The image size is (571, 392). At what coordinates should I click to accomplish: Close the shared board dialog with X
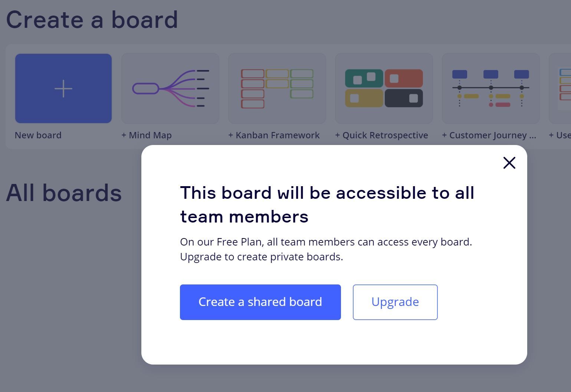point(509,163)
